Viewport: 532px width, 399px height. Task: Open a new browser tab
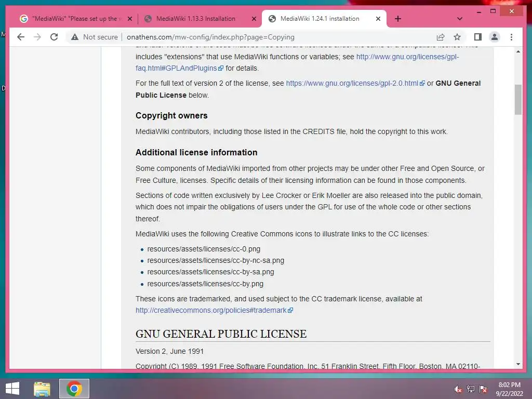[x=398, y=19]
